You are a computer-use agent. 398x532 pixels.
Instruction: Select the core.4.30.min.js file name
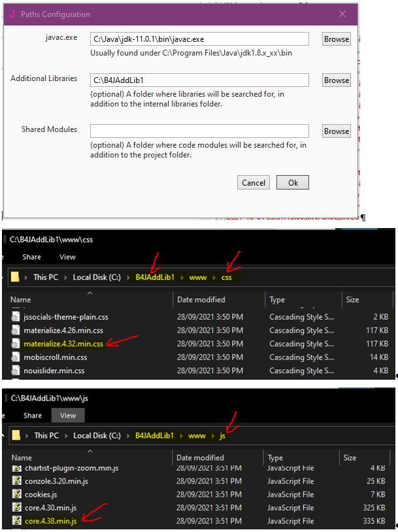(51, 508)
